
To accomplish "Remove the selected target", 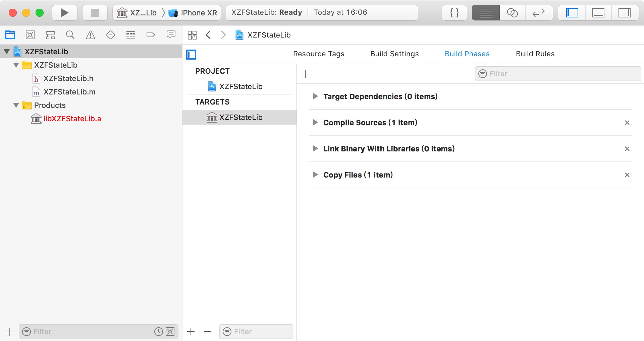I will coord(208,332).
